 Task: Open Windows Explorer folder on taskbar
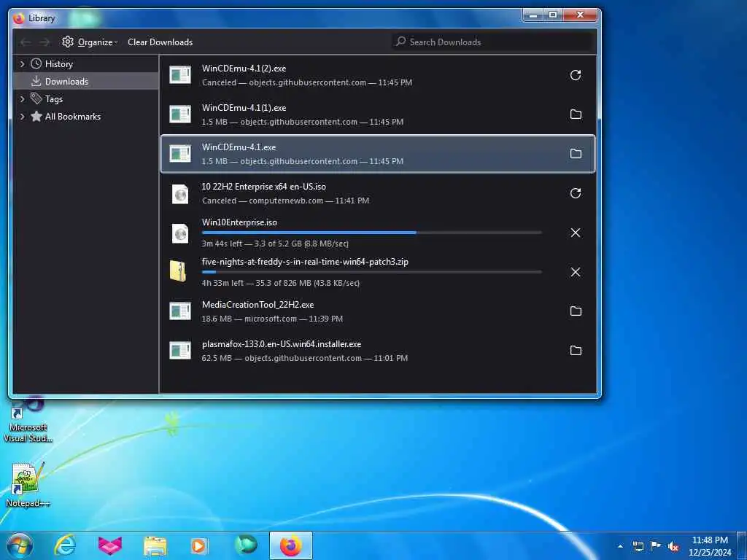point(155,546)
